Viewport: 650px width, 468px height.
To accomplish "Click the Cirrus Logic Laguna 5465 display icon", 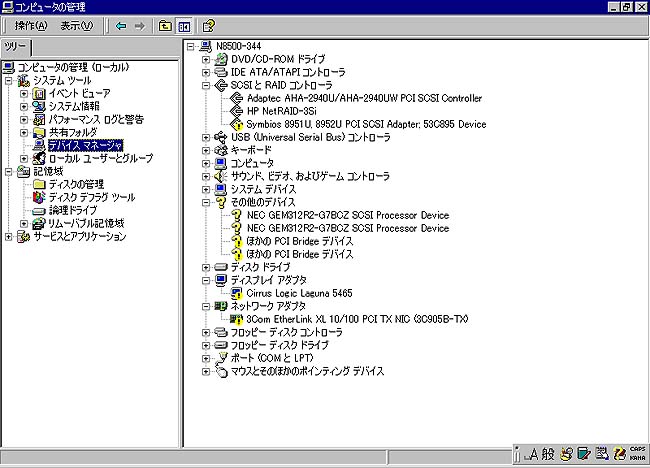I will 236,293.
